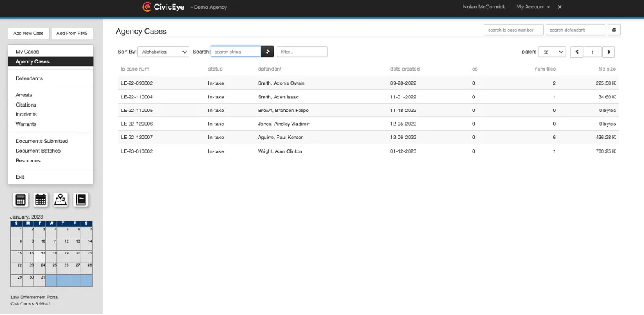
Task: Open case LE-22-120007
Action: click(x=137, y=137)
